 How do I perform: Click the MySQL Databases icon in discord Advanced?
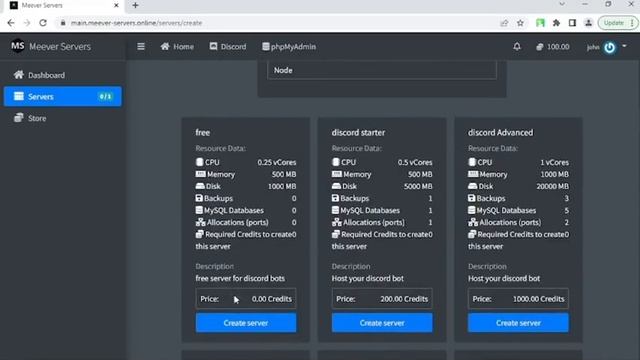(472, 210)
